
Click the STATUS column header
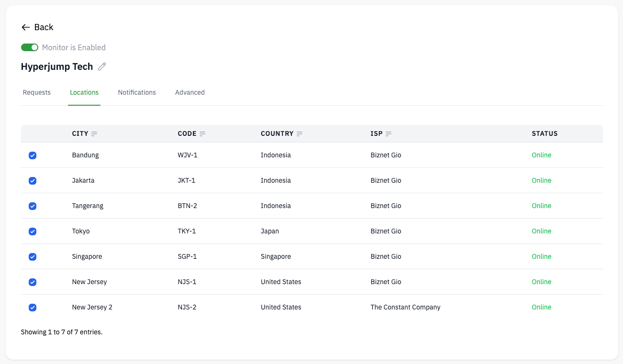point(545,133)
